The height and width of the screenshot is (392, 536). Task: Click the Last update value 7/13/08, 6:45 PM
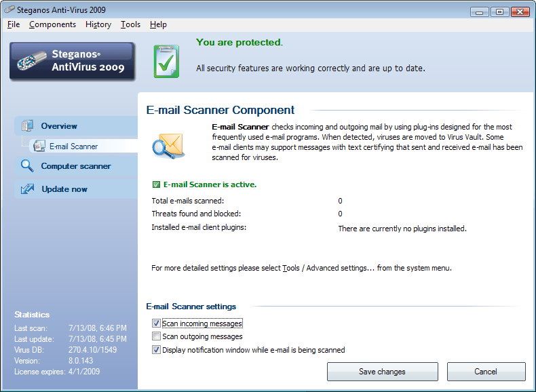point(98,339)
